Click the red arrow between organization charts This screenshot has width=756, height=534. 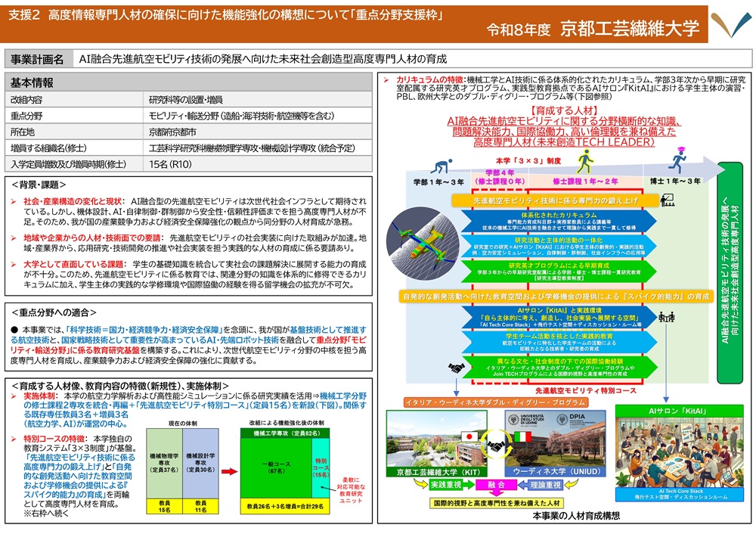point(230,470)
